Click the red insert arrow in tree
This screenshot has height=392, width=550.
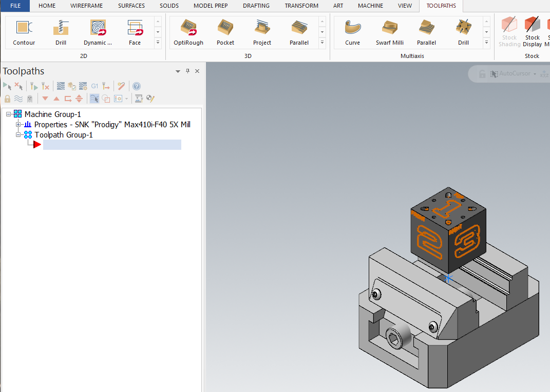[x=37, y=144]
